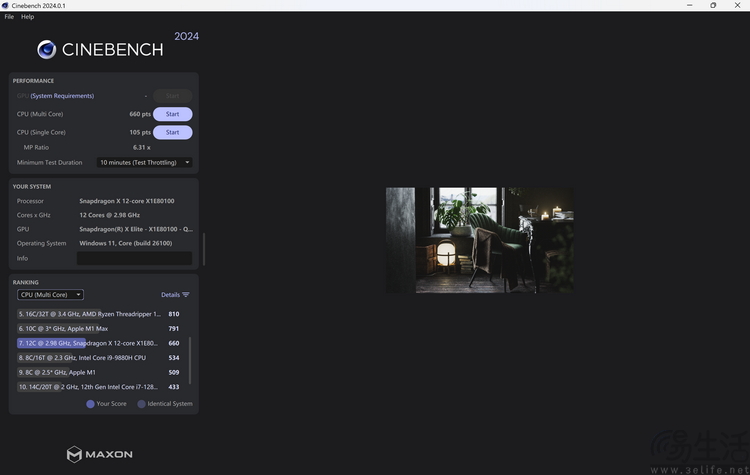This screenshot has height=475, width=750.
Task: Select the 8C Apple M1 ranking row
Action: pos(99,373)
